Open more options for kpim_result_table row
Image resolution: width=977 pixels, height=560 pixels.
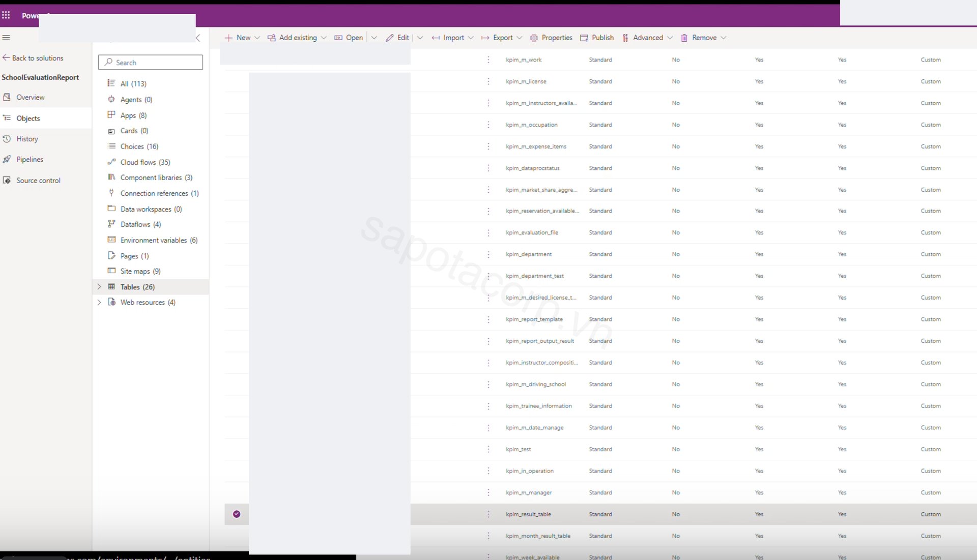(x=489, y=514)
